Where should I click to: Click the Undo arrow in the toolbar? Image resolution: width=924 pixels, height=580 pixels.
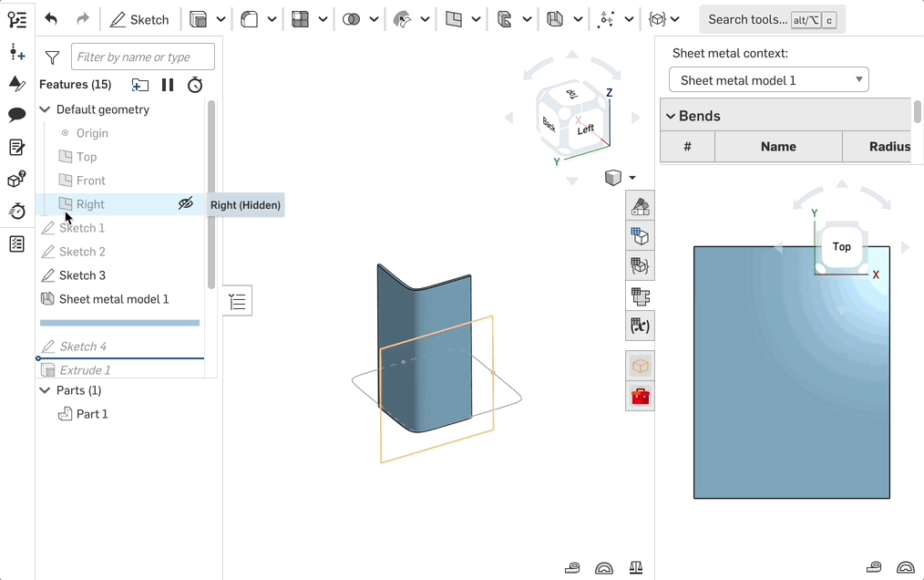[51, 19]
